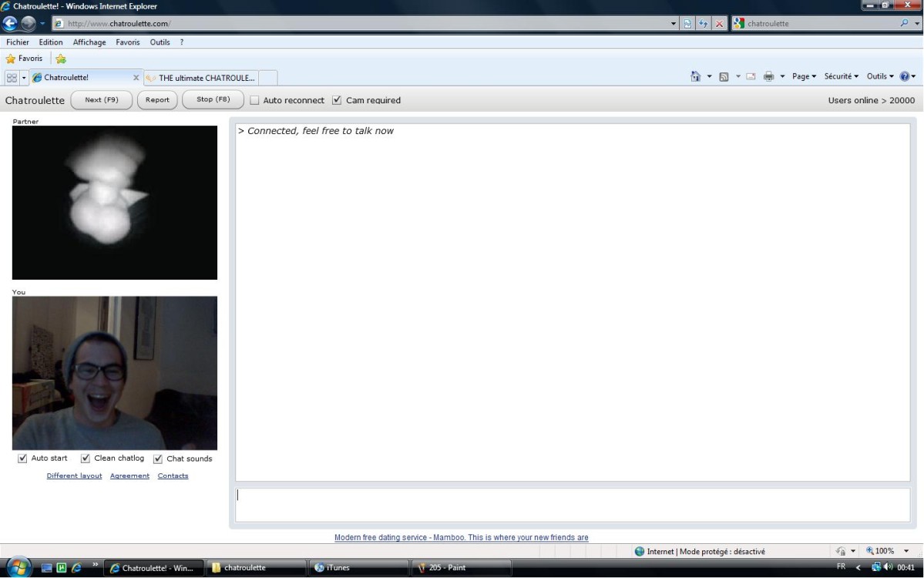Launch Internet Explorer from quick launch
Viewport: 924px width, 578px height.
pos(76,568)
